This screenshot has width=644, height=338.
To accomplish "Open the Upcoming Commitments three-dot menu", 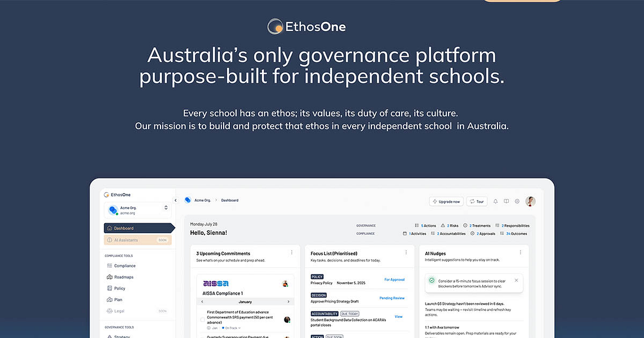I will (292, 252).
